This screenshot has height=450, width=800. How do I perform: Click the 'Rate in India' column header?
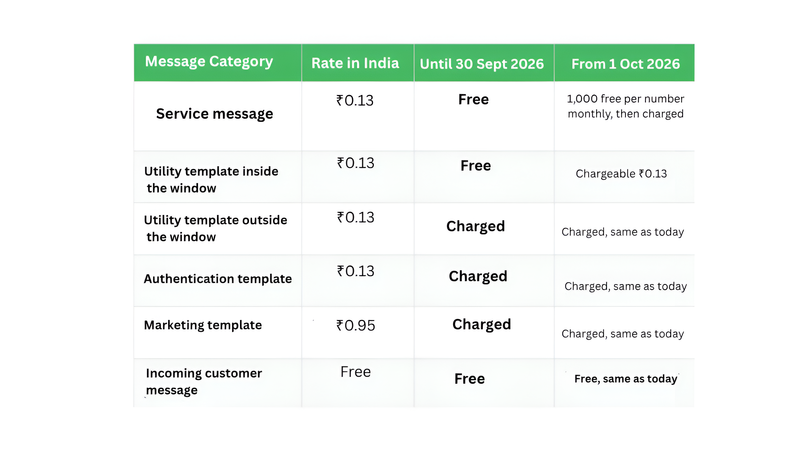pyautogui.click(x=355, y=63)
